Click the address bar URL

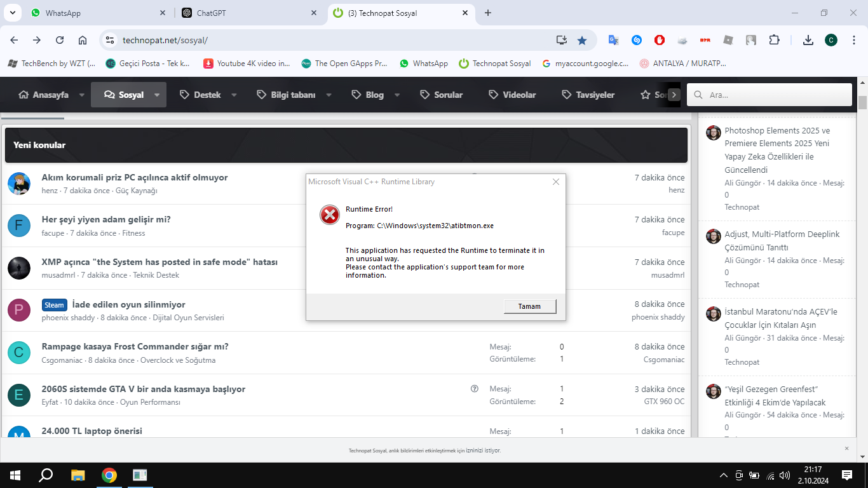pos(165,40)
